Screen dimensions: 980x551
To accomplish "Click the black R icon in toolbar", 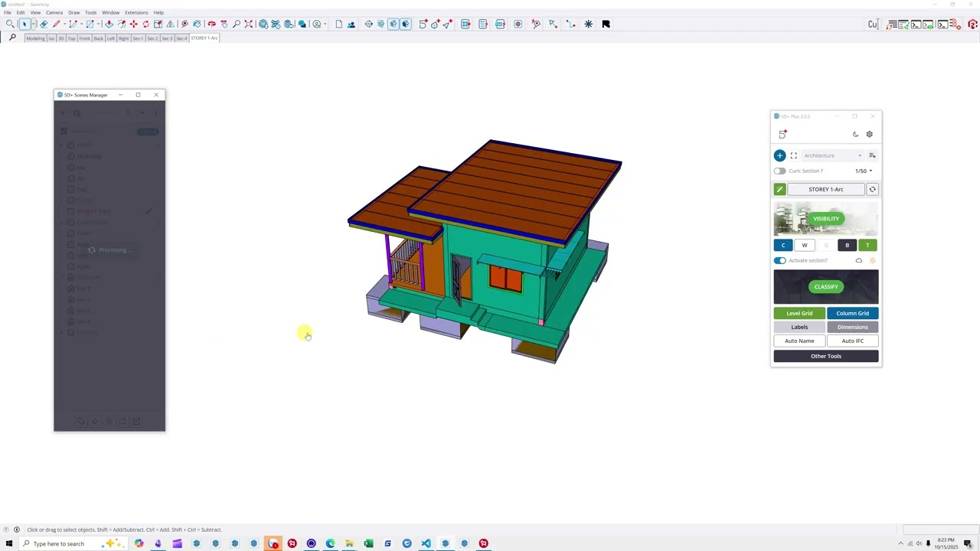I will (x=606, y=24).
